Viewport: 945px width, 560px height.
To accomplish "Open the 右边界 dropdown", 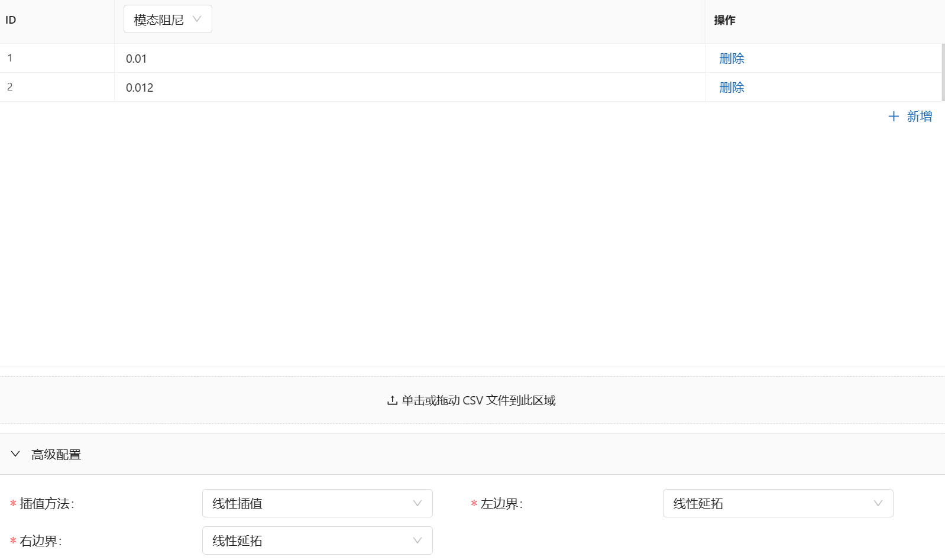I will point(317,540).
